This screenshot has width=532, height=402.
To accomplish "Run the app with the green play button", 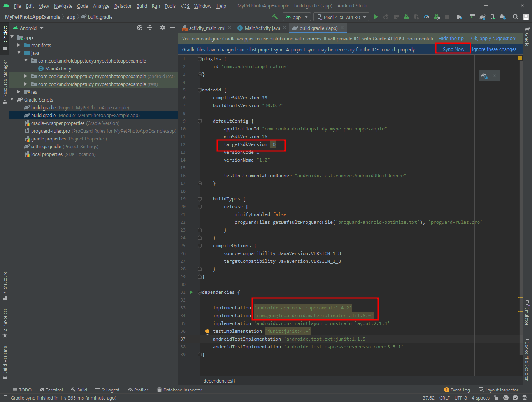I will [x=376, y=17].
